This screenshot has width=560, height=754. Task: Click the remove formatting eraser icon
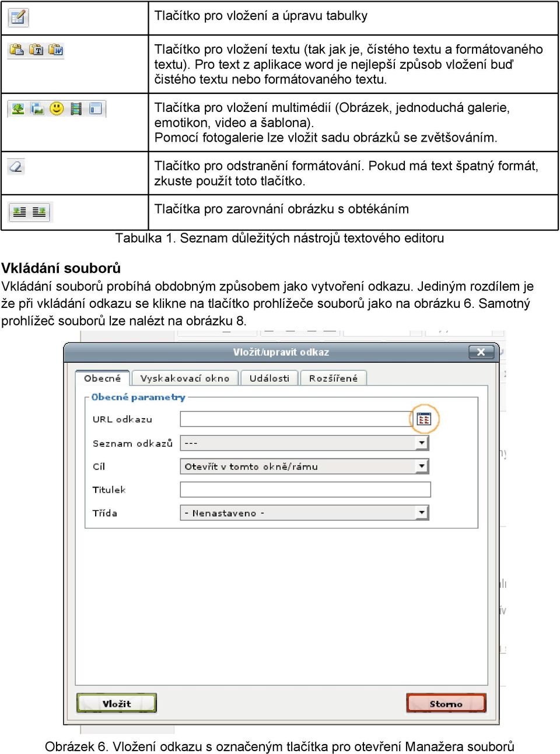16,166
